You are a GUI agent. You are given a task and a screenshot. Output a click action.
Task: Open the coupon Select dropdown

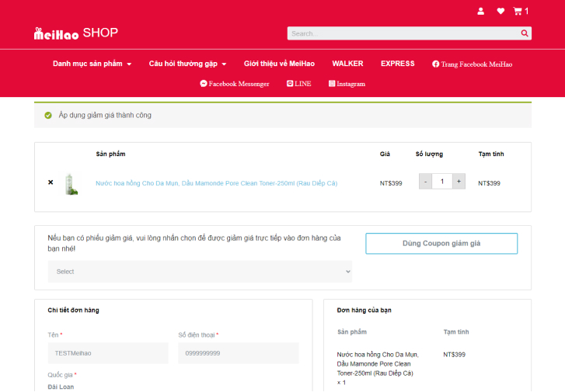coord(200,272)
